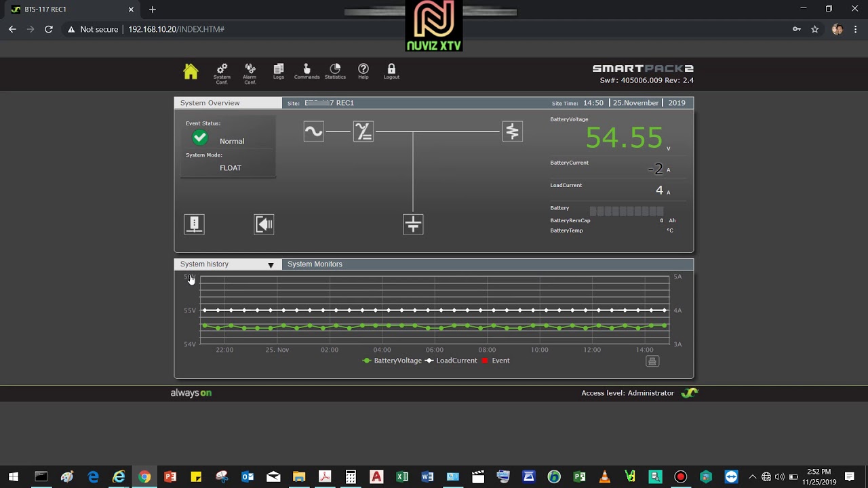
Task: Open System Conf. gears icon
Action: pos(222,73)
